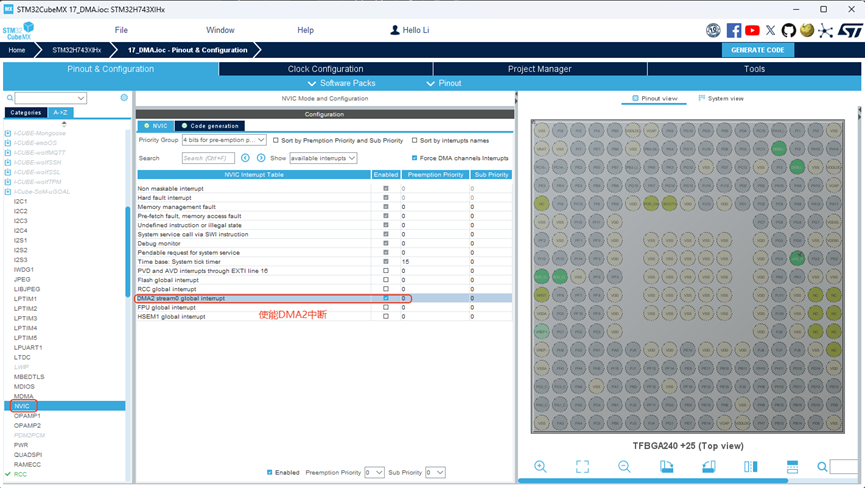865x488 pixels.
Task: Uncheck Force DMA channels Interrupts
Action: 414,158
